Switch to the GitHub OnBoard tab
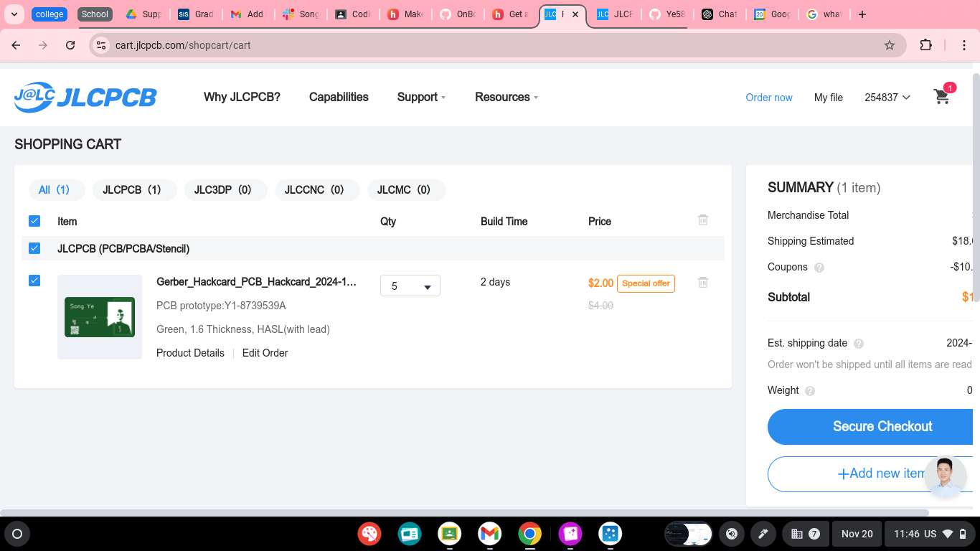980x551 pixels. pyautogui.click(x=458, y=14)
